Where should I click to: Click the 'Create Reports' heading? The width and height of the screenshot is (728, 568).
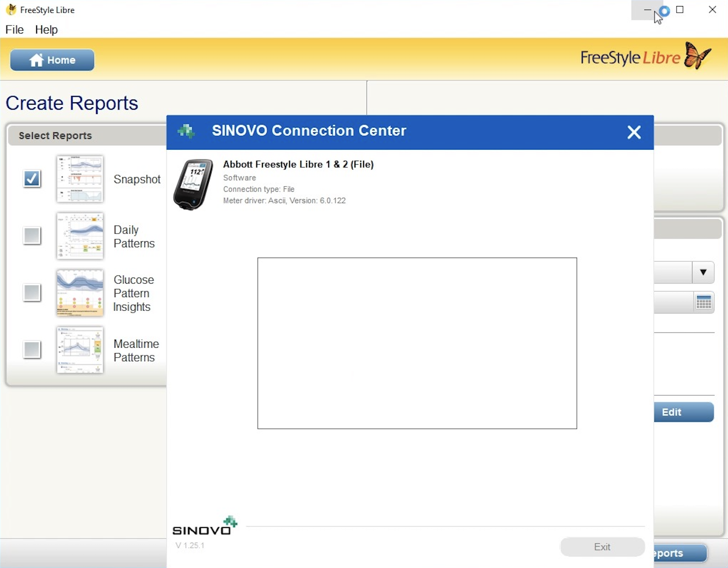click(72, 103)
